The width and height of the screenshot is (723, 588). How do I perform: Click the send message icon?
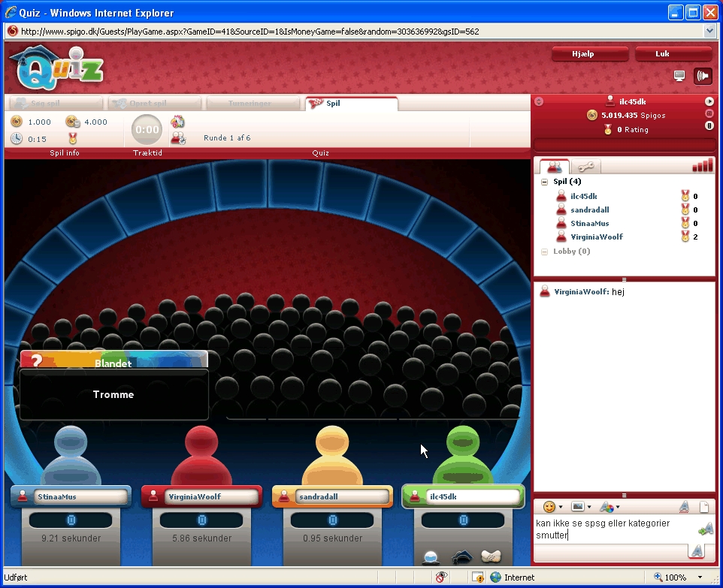pyautogui.click(x=704, y=530)
